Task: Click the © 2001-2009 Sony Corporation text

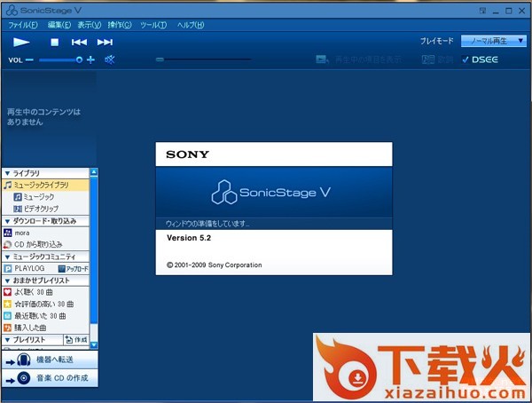Action: (x=214, y=265)
